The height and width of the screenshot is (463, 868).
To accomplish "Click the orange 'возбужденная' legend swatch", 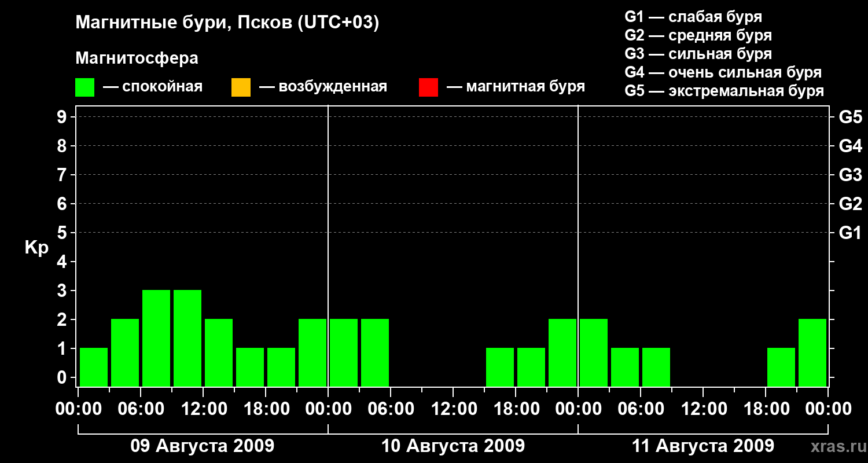I will [241, 87].
